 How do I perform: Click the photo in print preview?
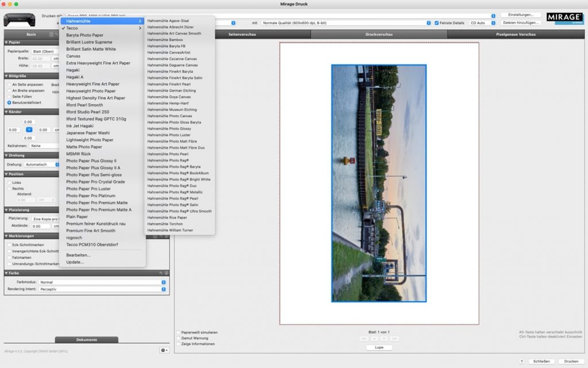coord(379,183)
